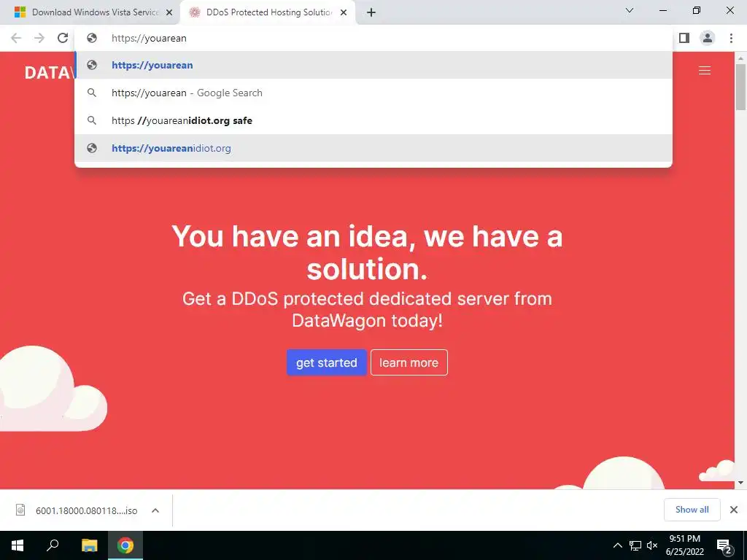Open the clock showing 9:51 PM
The width and height of the screenshot is (747, 560).
tap(684, 545)
